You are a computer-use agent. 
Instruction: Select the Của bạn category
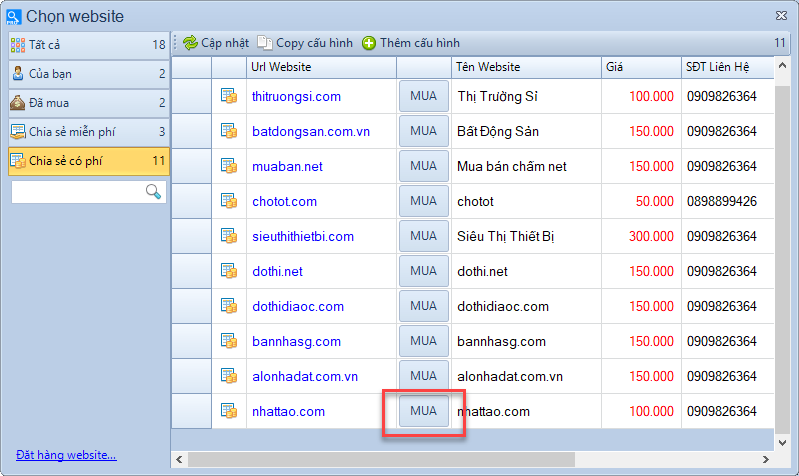(x=89, y=74)
